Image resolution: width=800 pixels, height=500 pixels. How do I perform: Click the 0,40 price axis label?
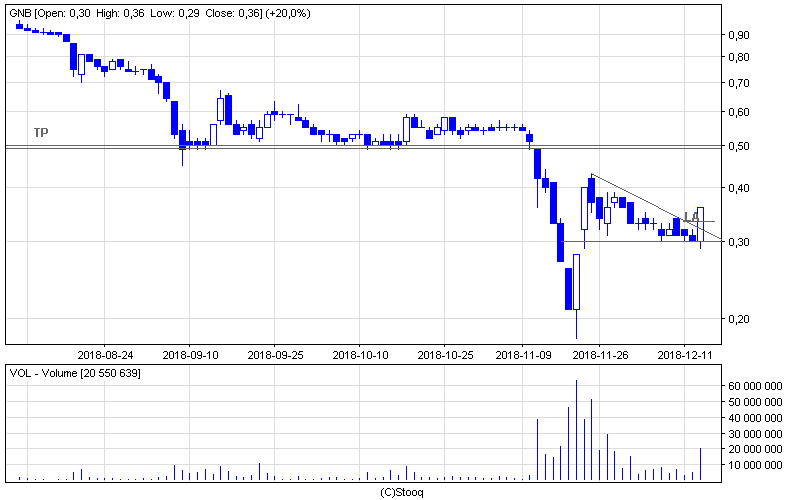739,188
